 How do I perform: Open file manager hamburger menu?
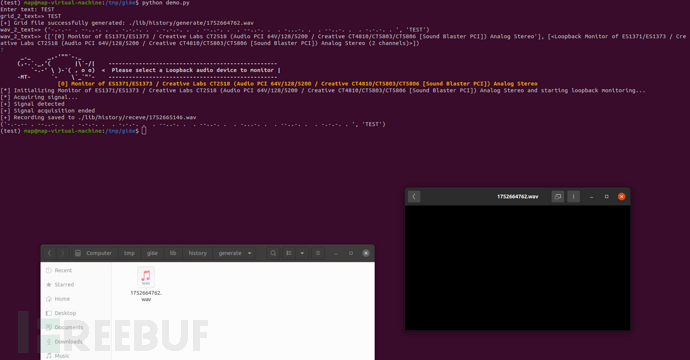[x=317, y=253]
